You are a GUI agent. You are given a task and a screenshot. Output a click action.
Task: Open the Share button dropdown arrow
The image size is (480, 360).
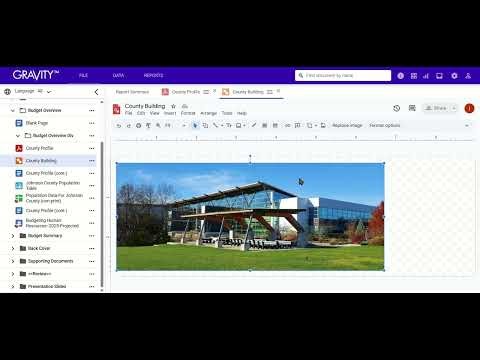point(454,108)
